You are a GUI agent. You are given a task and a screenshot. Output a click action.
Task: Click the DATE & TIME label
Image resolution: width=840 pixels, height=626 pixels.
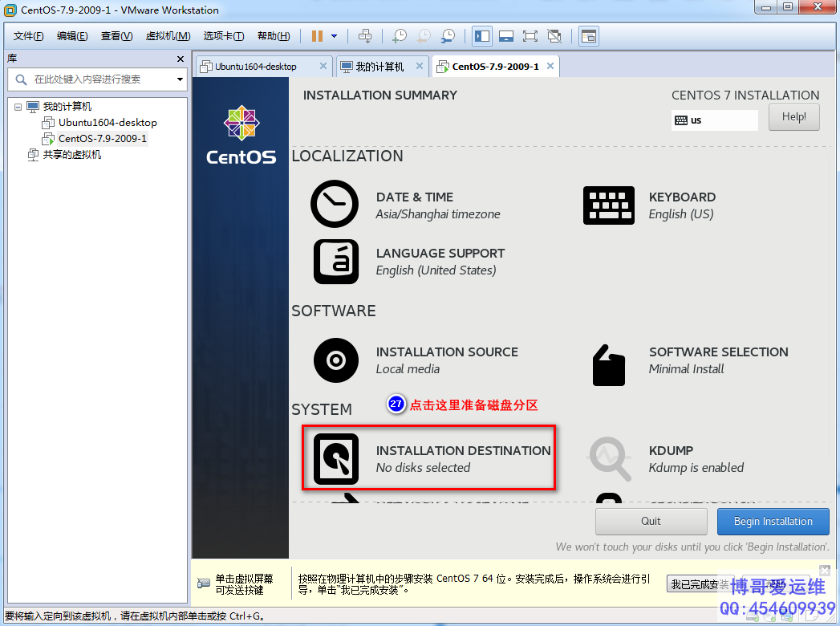pyautogui.click(x=415, y=197)
